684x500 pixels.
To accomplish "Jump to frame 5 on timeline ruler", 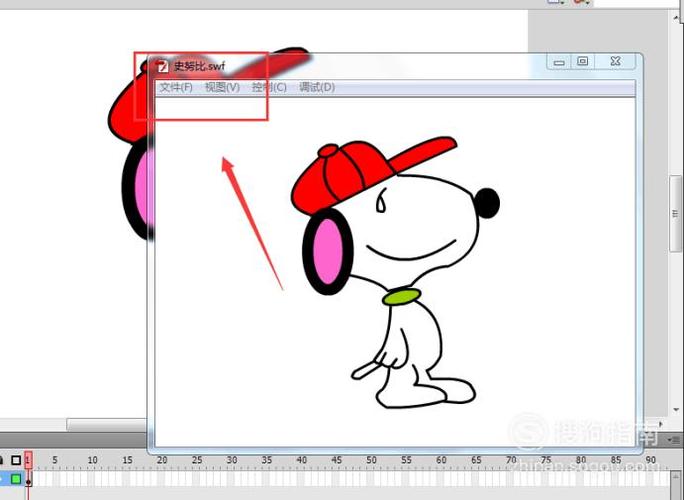I will point(55,460).
